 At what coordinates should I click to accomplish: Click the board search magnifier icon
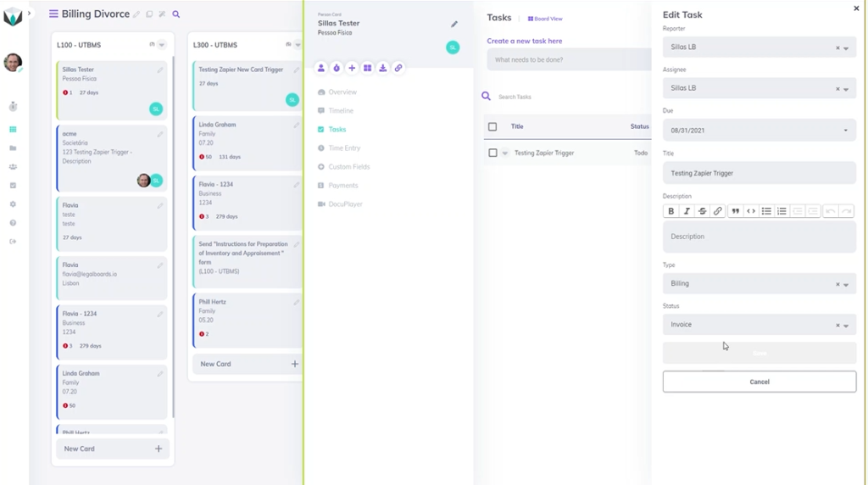(176, 14)
